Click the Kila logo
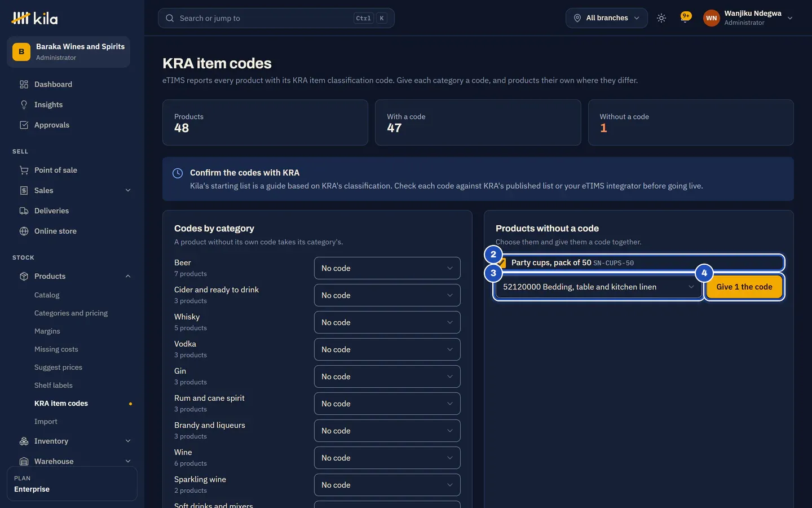 click(34, 18)
